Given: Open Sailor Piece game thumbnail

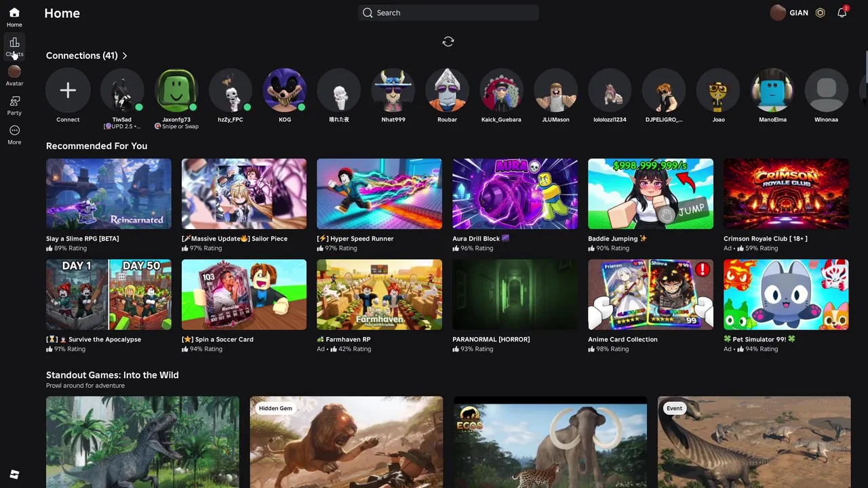Looking at the screenshot, I should coord(244,194).
